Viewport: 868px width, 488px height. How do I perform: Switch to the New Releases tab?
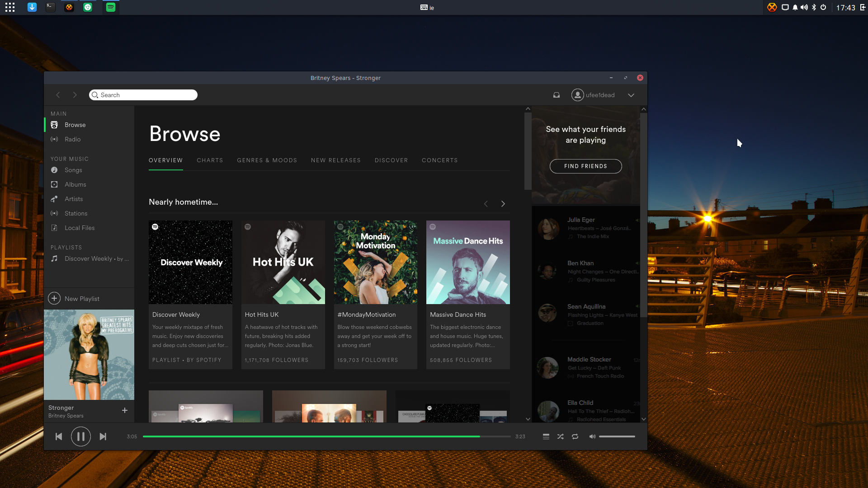336,160
